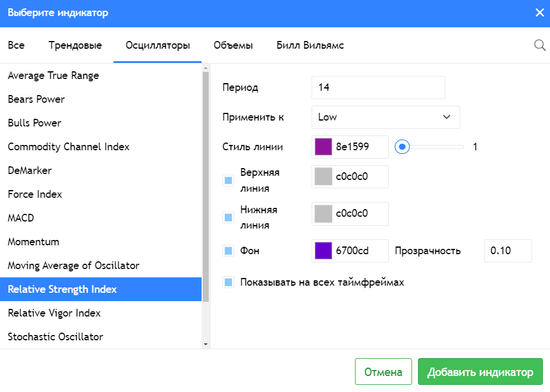This screenshot has height=392, width=550.
Task: Open the purple line style color swatch
Action: (323, 147)
